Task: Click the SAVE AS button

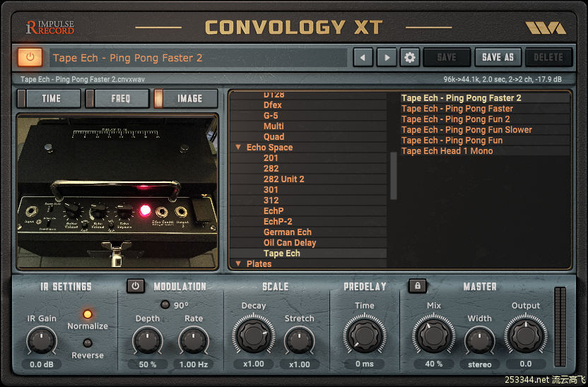Action: pos(498,58)
